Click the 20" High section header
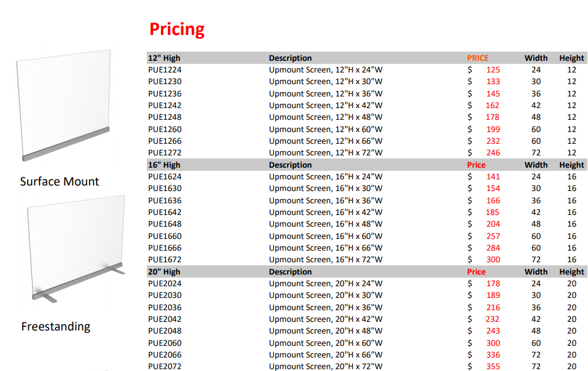588x371 pixels. (164, 271)
